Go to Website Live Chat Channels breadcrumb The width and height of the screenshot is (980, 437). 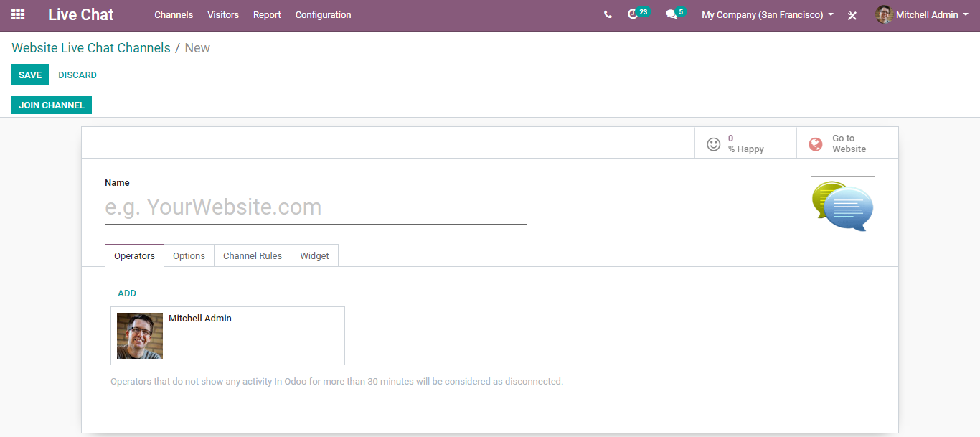coord(91,48)
